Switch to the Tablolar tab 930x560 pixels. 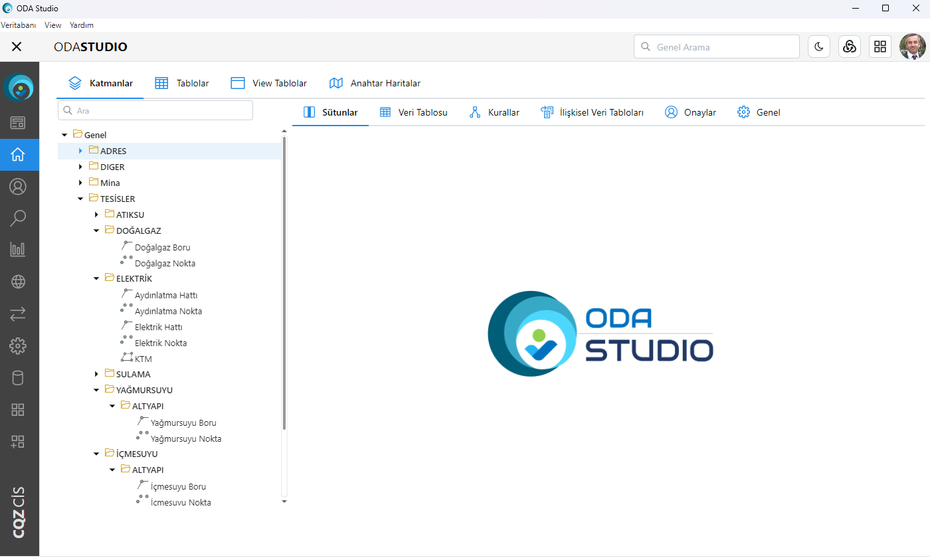[x=182, y=83]
